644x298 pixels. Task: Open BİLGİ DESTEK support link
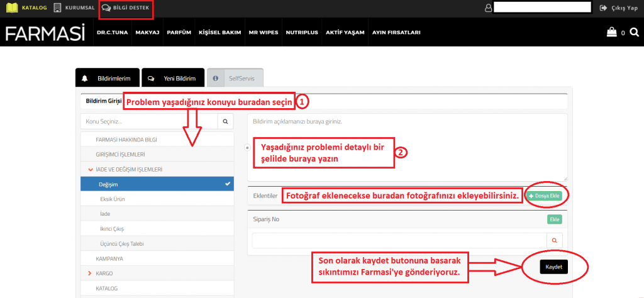tap(126, 8)
